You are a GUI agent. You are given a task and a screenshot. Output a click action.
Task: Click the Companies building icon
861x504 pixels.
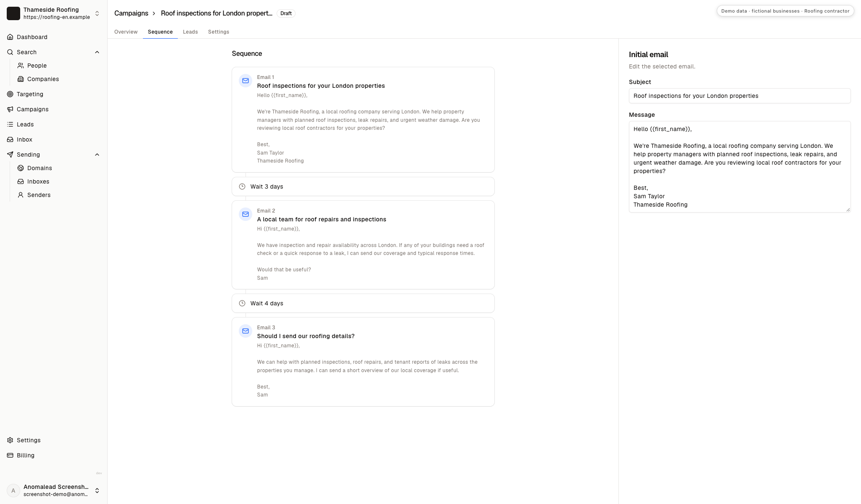21,79
